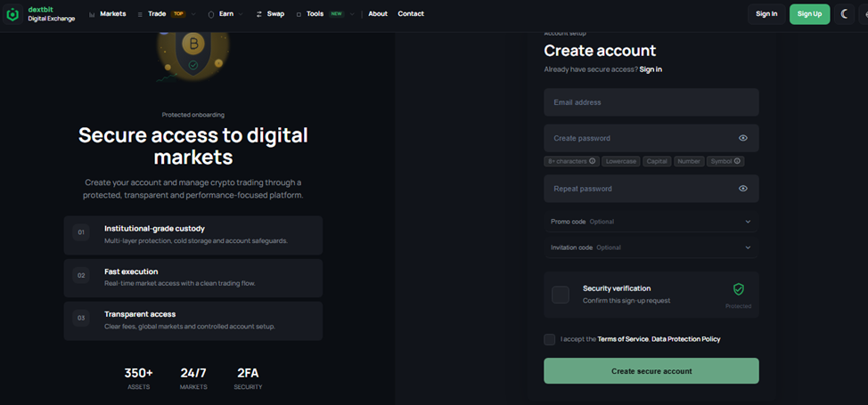
Task: Open the Earn dropdown in navbar
Action: tap(225, 14)
